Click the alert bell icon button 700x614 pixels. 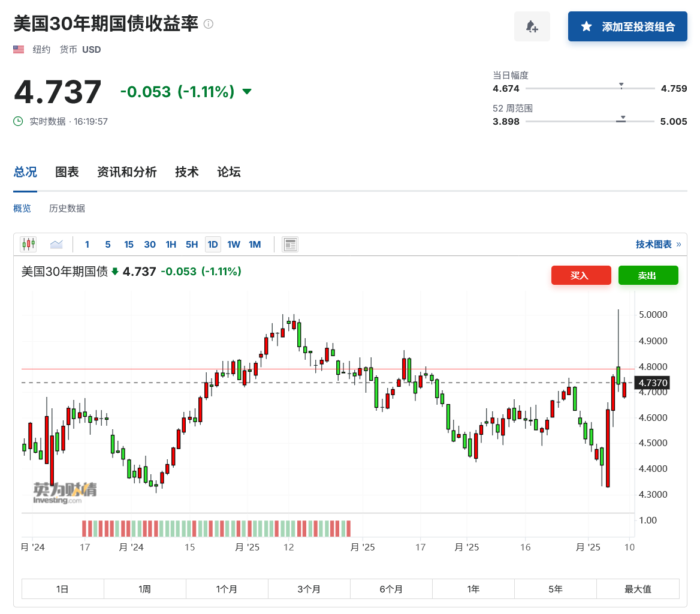tap(532, 26)
